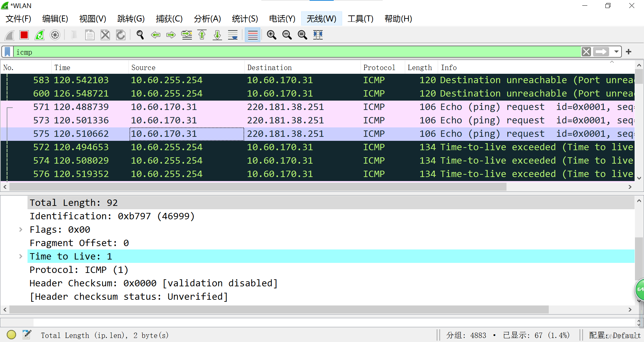The height and width of the screenshot is (342, 644).
Task: Zoom in packet text
Action: click(x=271, y=35)
